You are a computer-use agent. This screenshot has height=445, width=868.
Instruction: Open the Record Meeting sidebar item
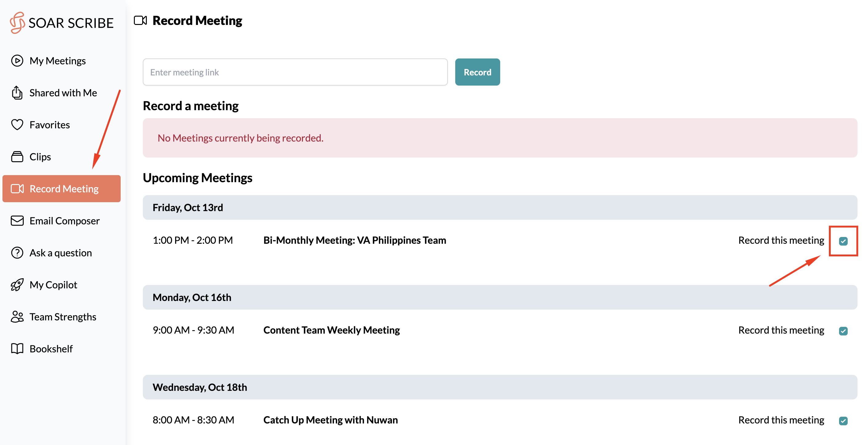62,189
